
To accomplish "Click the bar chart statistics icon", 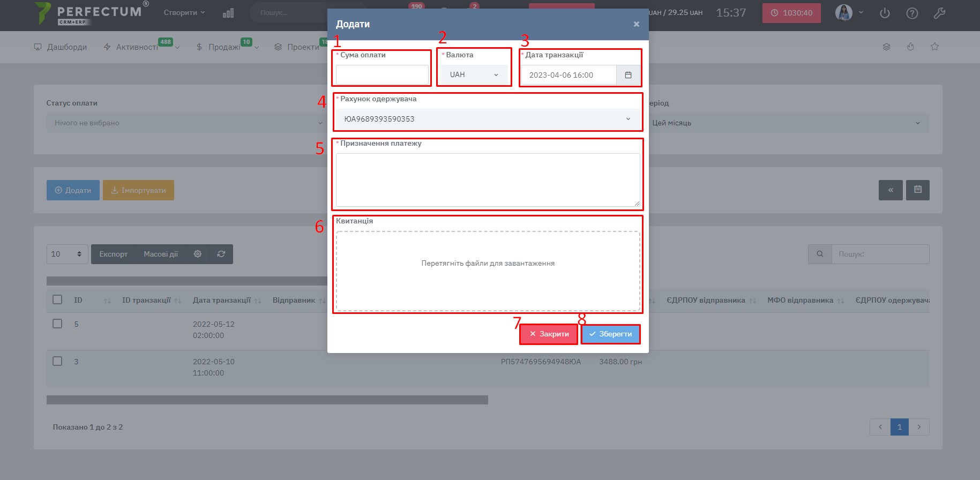I will coord(228,13).
